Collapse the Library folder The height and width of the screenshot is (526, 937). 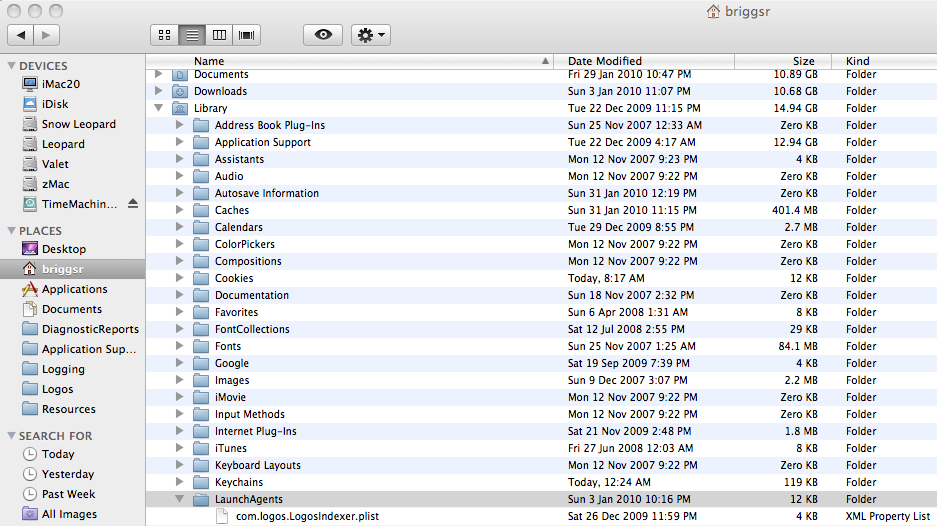[x=158, y=108]
